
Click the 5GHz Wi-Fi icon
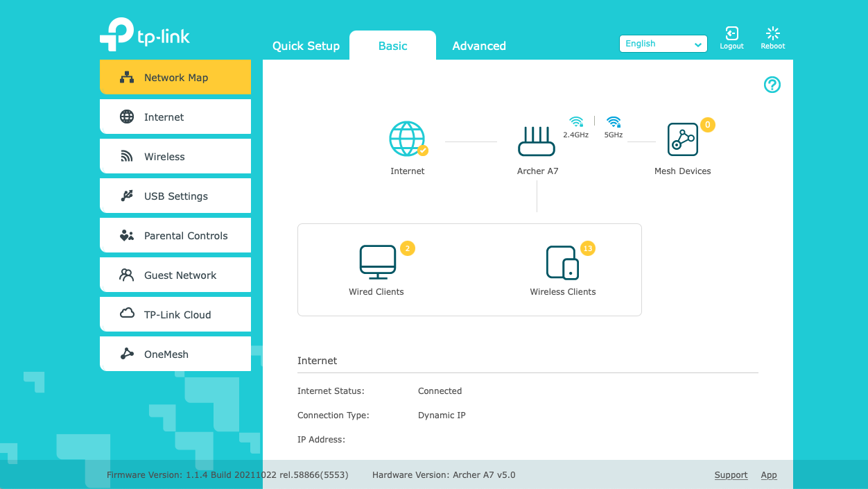coord(614,122)
